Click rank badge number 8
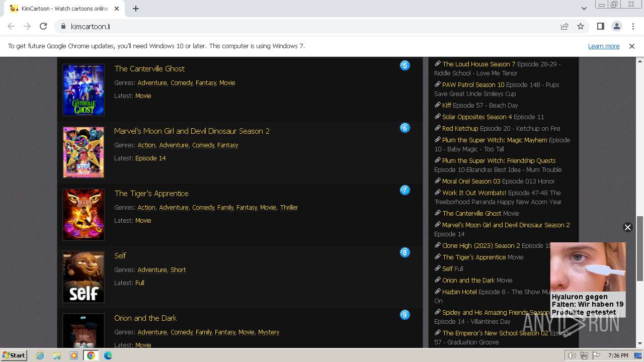 pyautogui.click(x=405, y=252)
